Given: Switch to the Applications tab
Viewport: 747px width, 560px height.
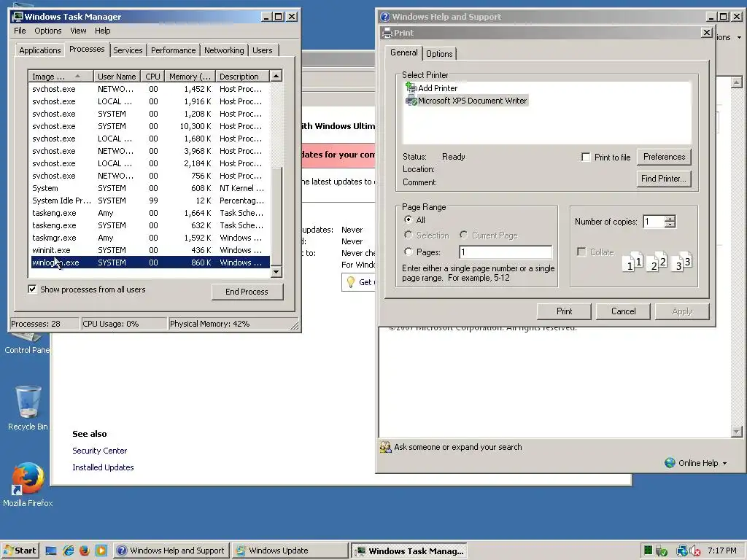Looking at the screenshot, I should [40, 50].
